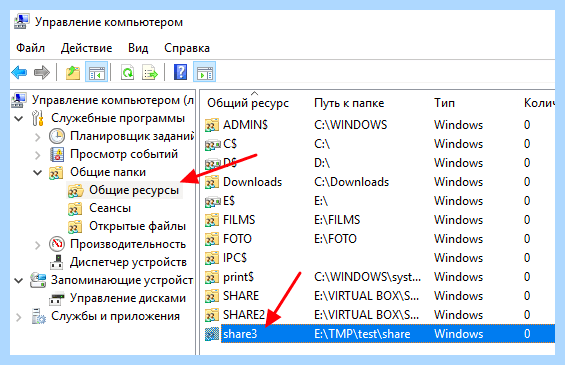
Task: Click the up one level folder icon
Action: pyautogui.click(x=73, y=72)
